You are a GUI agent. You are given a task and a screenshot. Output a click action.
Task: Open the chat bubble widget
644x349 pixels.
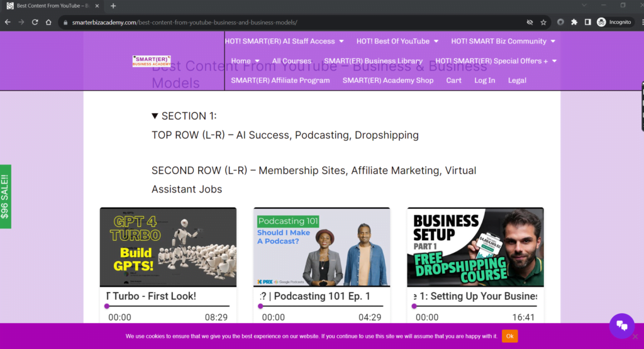tap(621, 325)
